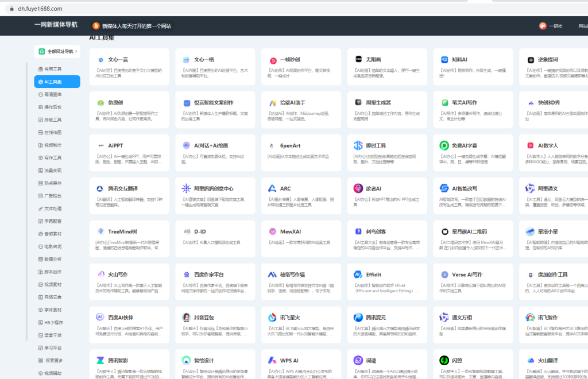The image size is (588, 379).
Task: Click the 闪剪 lightning icon
Action: [x=444, y=361]
